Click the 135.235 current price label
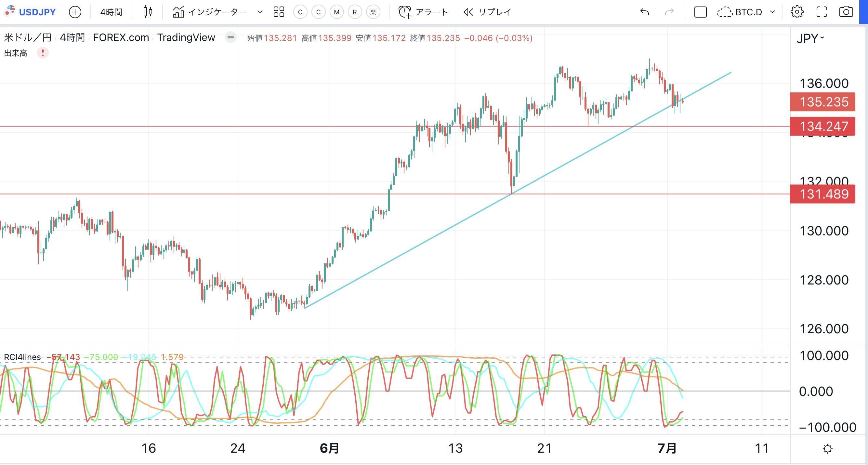Screen dimensions: 868x465 (x=822, y=102)
